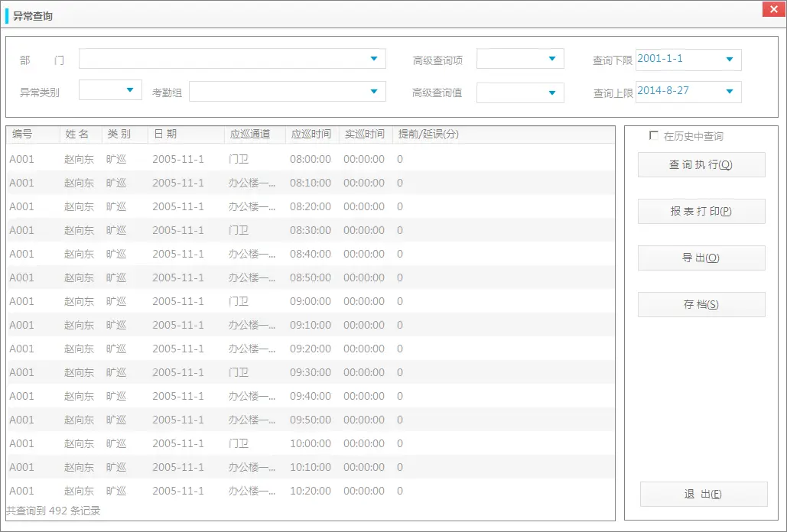The image size is (787, 532).
Task: Click the record count text 共查询到492条记录
Action: coord(54,511)
